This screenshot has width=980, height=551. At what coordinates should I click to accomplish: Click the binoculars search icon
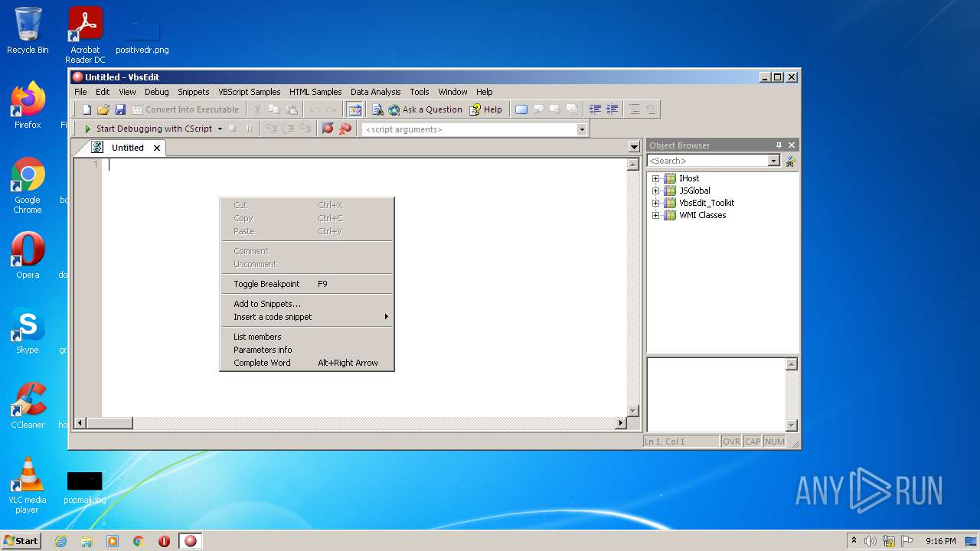pos(790,161)
